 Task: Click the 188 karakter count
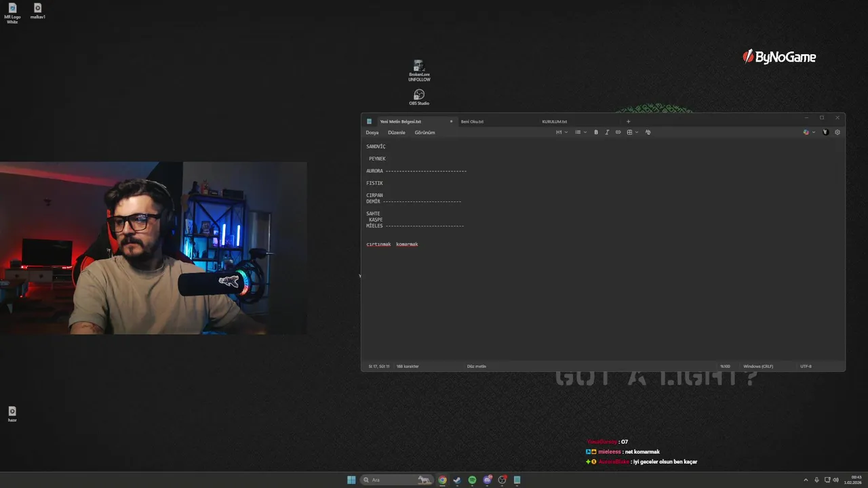[x=408, y=366]
